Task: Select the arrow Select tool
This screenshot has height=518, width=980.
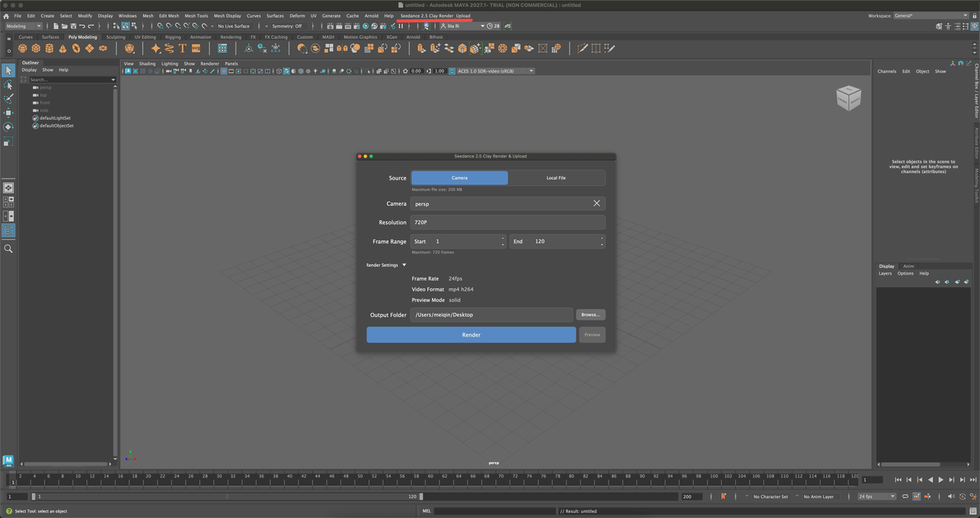Action: click(x=8, y=70)
